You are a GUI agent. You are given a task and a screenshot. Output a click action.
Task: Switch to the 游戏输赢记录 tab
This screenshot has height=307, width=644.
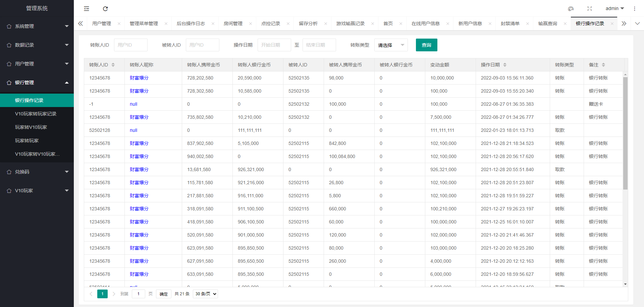351,23
